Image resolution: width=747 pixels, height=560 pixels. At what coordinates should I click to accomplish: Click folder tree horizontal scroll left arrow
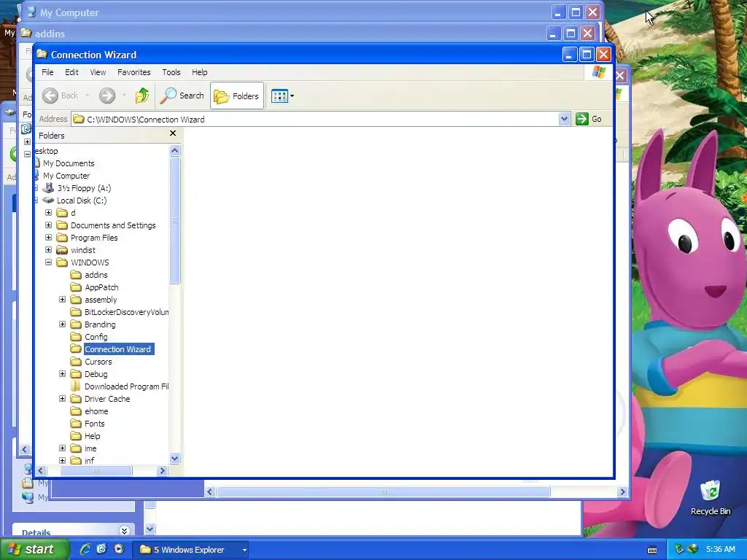pos(41,470)
